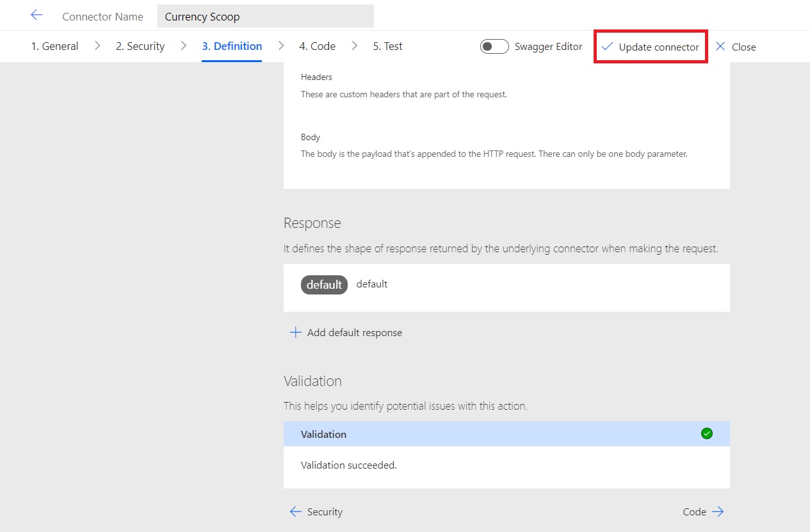Screen dimensions: 810x532
Task: Click Add default response
Action: (x=353, y=332)
